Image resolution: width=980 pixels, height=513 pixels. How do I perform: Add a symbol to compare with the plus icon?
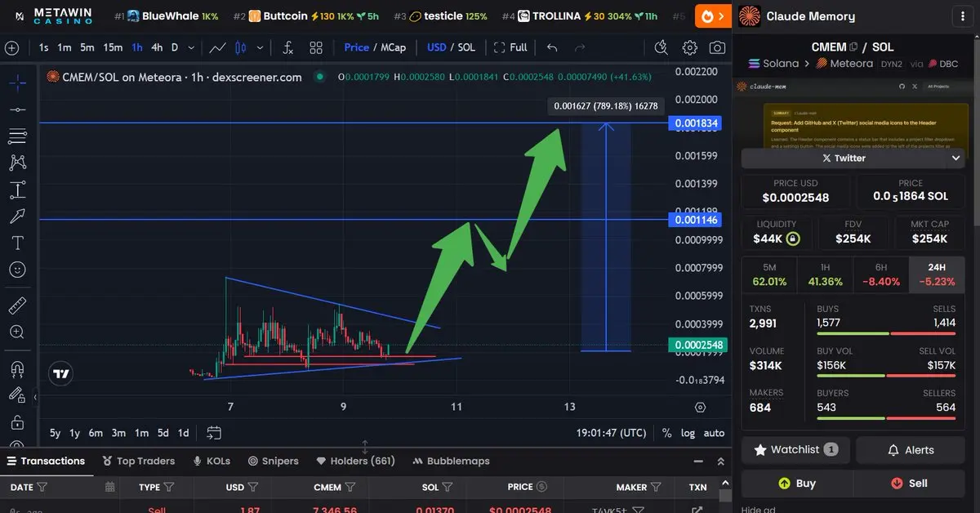click(11, 47)
